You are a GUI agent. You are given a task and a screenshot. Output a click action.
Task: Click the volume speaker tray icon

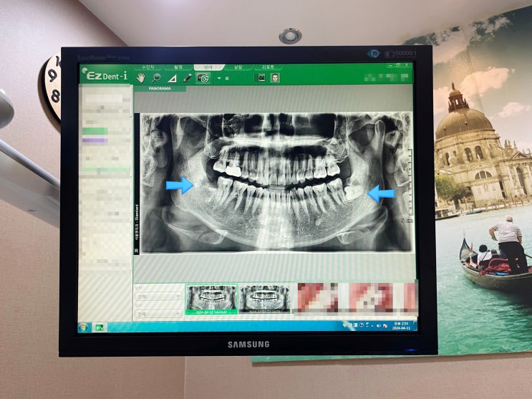click(x=379, y=326)
